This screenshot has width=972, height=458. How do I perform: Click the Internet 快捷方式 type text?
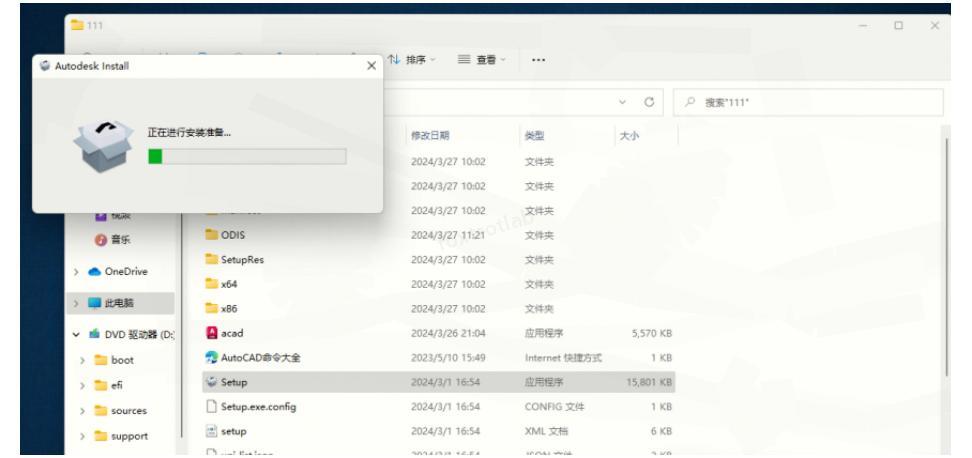(x=563, y=358)
